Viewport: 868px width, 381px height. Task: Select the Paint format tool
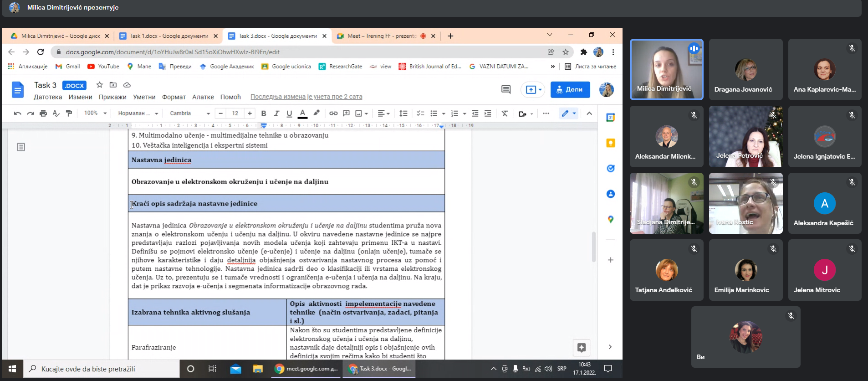pos(69,113)
